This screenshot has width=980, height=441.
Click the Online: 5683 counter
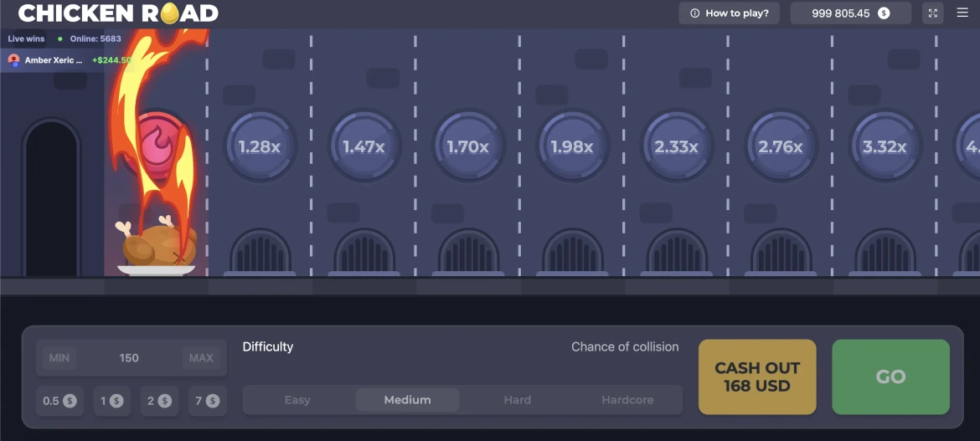coord(95,38)
